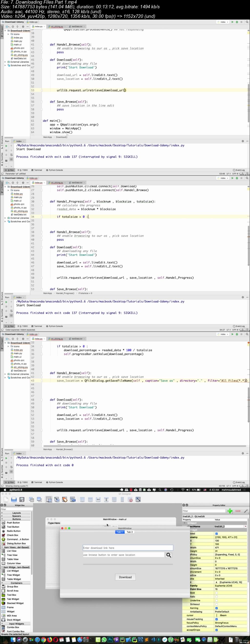Click the Download button in the form
The height and width of the screenshot is (644, 250).
(x=125, y=577)
